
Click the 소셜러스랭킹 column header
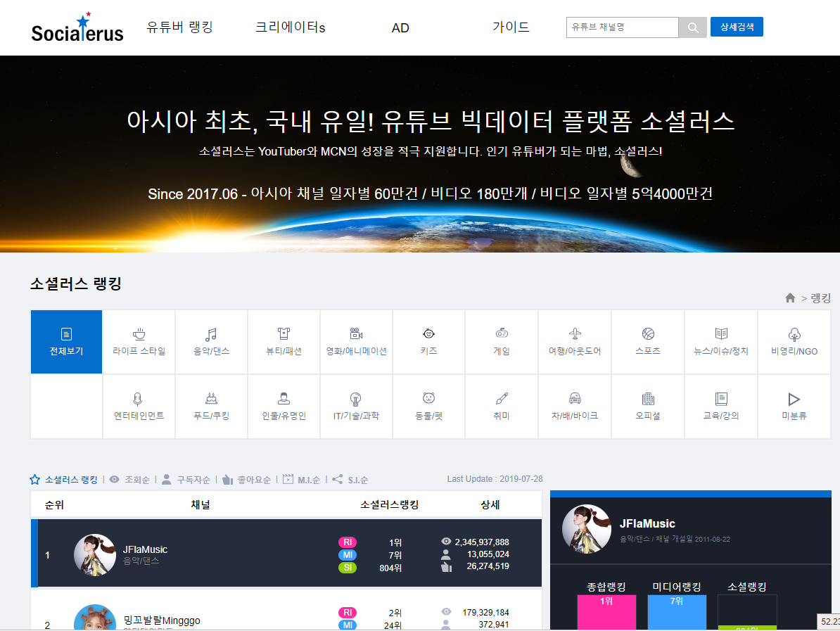point(390,504)
